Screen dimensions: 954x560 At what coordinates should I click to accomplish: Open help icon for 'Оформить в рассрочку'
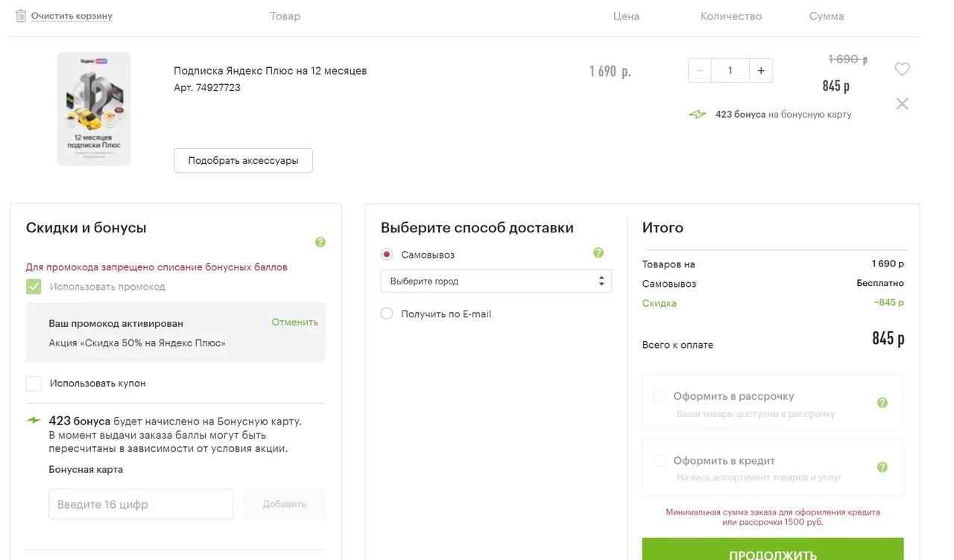tap(882, 403)
